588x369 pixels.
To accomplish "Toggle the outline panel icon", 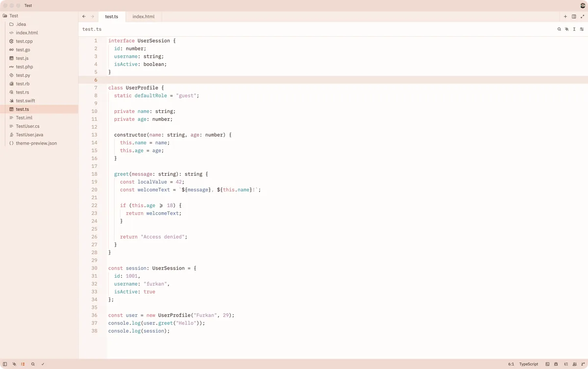I will click(566, 364).
